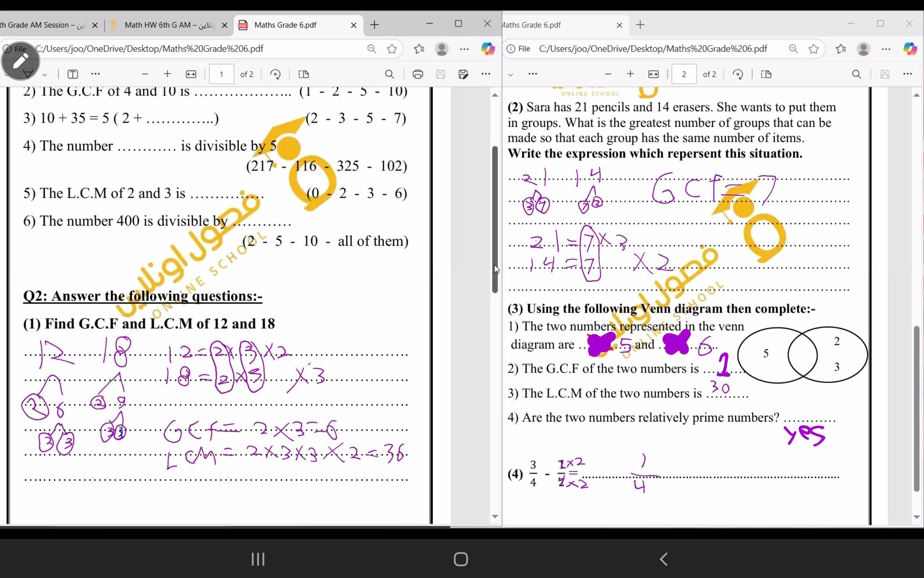Select Add text tool in left PDF toolbar
The image size is (924, 578).
click(73, 74)
